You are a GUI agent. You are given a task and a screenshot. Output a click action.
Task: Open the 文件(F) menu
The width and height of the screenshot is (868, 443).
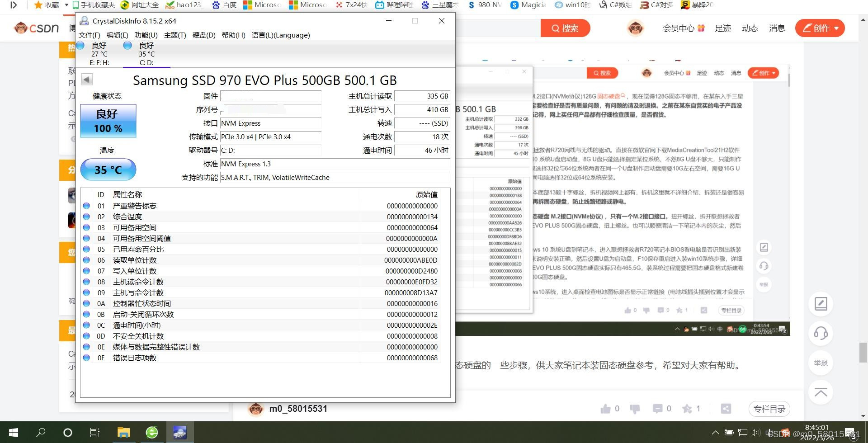(90, 35)
